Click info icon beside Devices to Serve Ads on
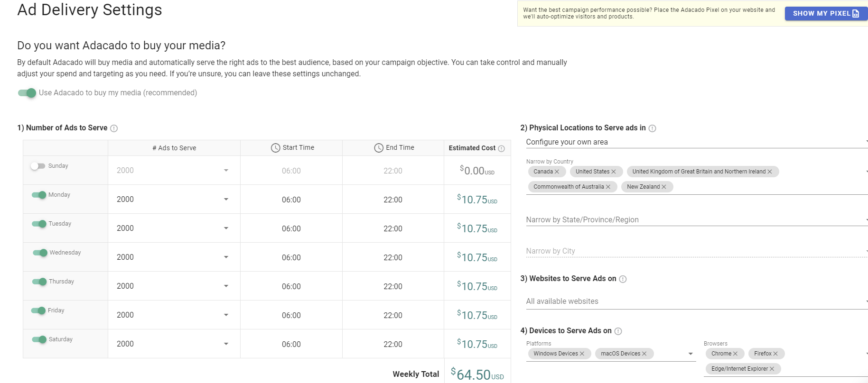This screenshot has width=868, height=383. click(618, 331)
